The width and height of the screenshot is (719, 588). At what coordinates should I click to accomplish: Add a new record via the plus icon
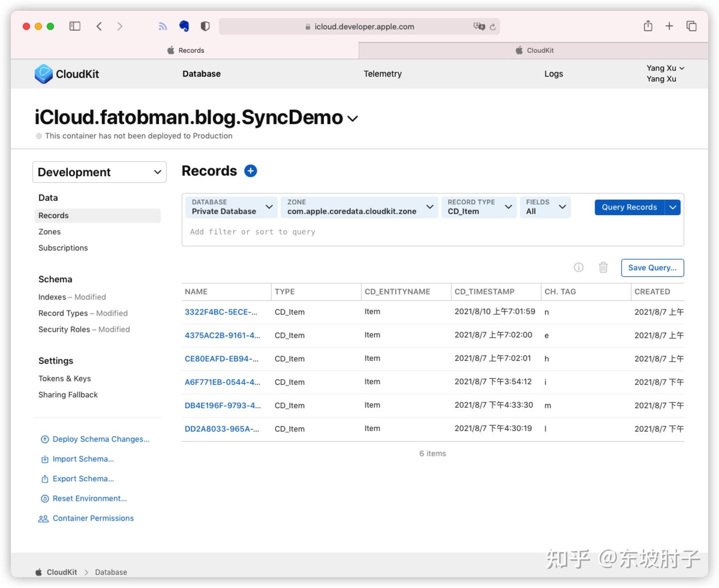click(x=250, y=171)
